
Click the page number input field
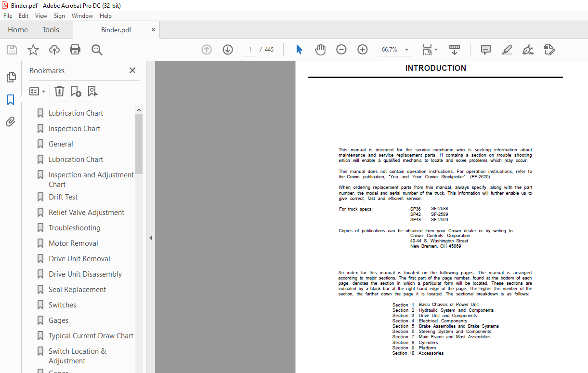250,50
